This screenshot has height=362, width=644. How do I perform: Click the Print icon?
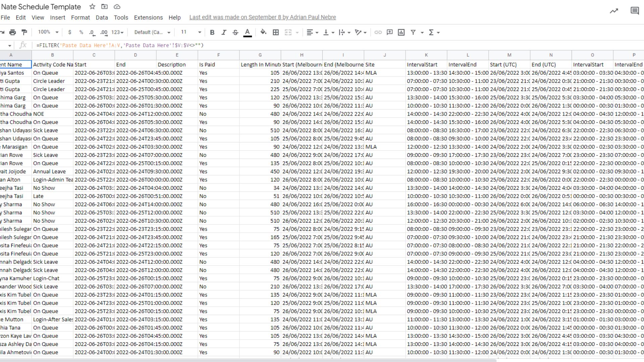click(x=12, y=32)
